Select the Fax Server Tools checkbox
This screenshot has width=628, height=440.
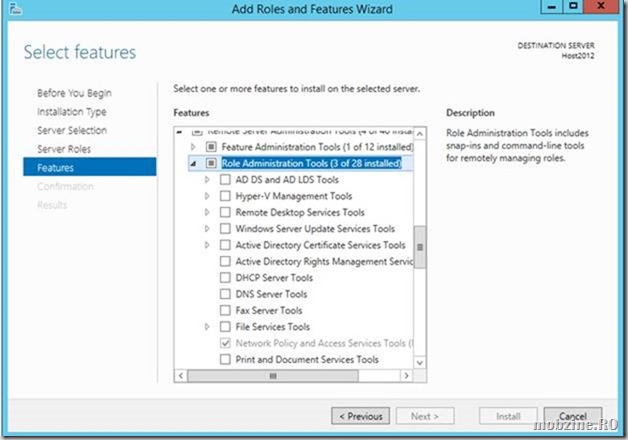(225, 310)
